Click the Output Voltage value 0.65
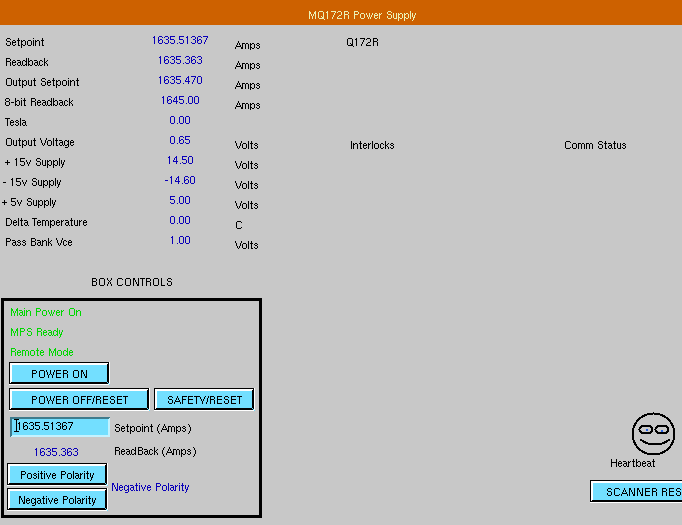Image resolution: width=682 pixels, height=525 pixels. (180, 140)
